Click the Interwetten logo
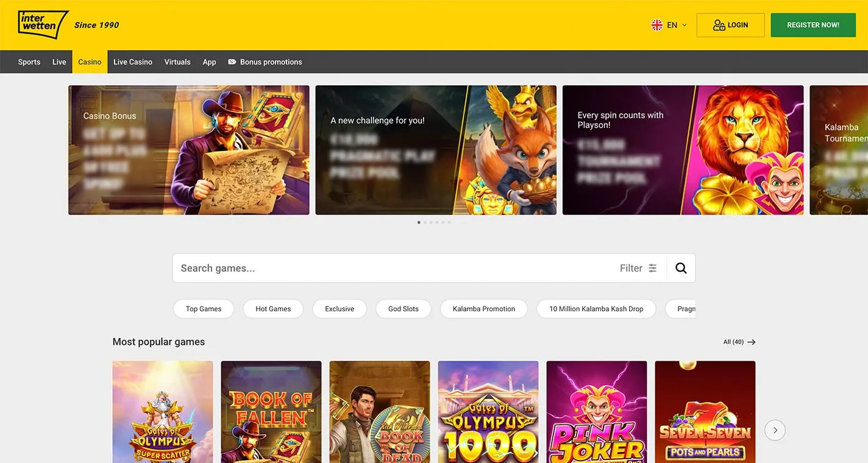This screenshot has height=463, width=868. [42, 24]
